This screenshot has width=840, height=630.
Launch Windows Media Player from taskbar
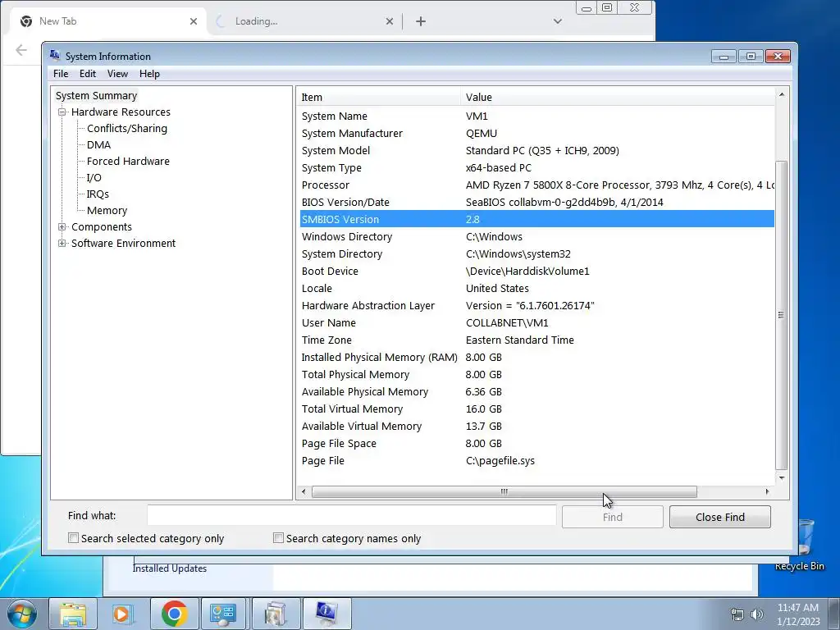pos(122,614)
